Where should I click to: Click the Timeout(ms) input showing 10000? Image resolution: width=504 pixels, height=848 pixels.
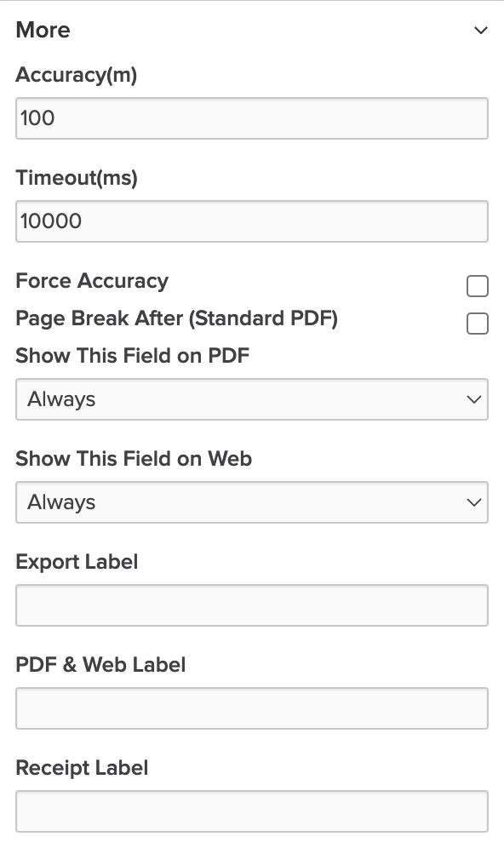coord(252,221)
